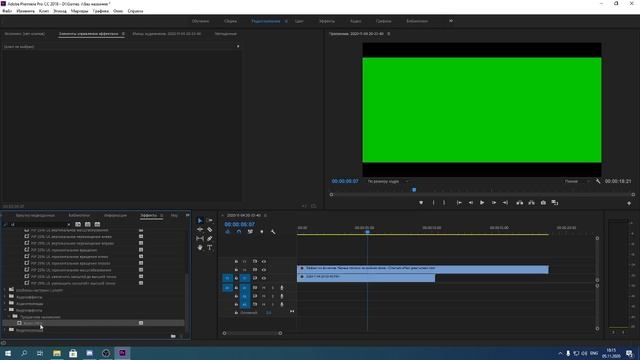Click the Extract button
Screen dimensions: 640x360
(x=531, y=202)
